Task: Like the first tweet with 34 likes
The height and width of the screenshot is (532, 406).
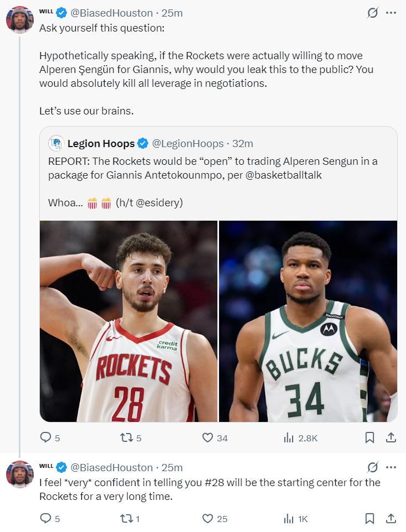Action: [207, 437]
